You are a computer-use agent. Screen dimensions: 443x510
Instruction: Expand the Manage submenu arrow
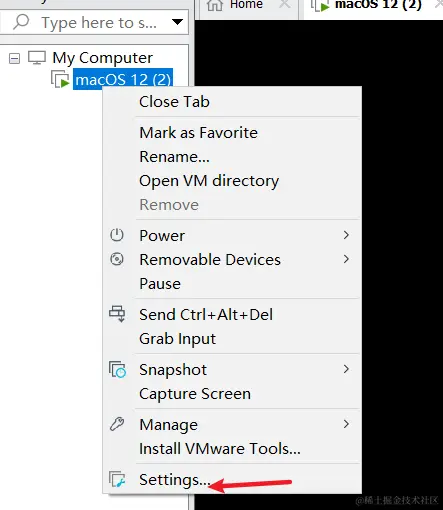pyautogui.click(x=346, y=424)
